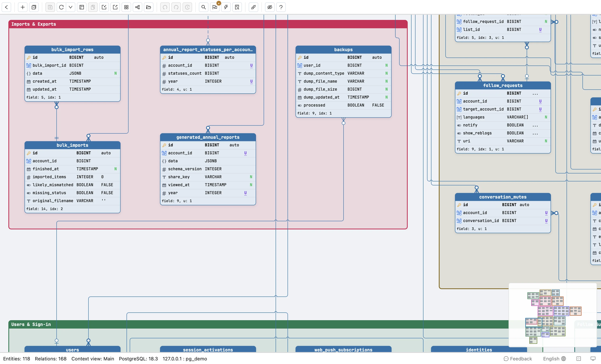This screenshot has height=364, width=601.
Task: Click share_key field in generated_annual_reports
Action: click(208, 177)
